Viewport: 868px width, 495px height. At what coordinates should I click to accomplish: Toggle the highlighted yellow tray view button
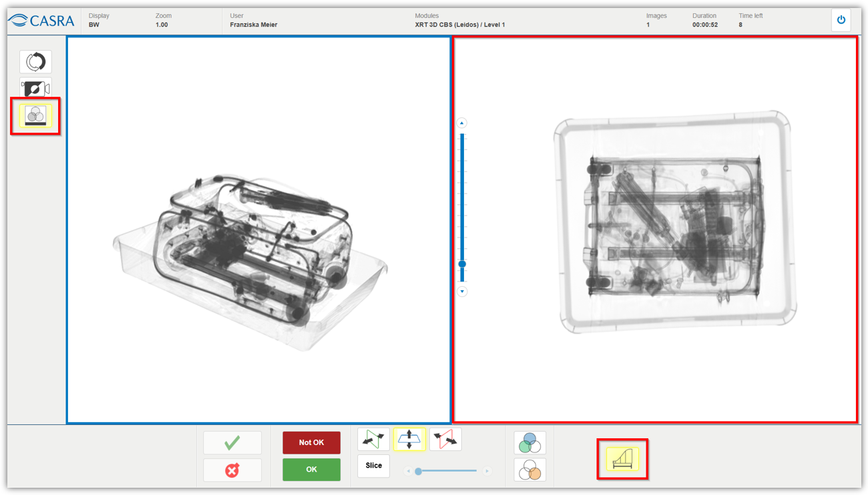tap(622, 459)
